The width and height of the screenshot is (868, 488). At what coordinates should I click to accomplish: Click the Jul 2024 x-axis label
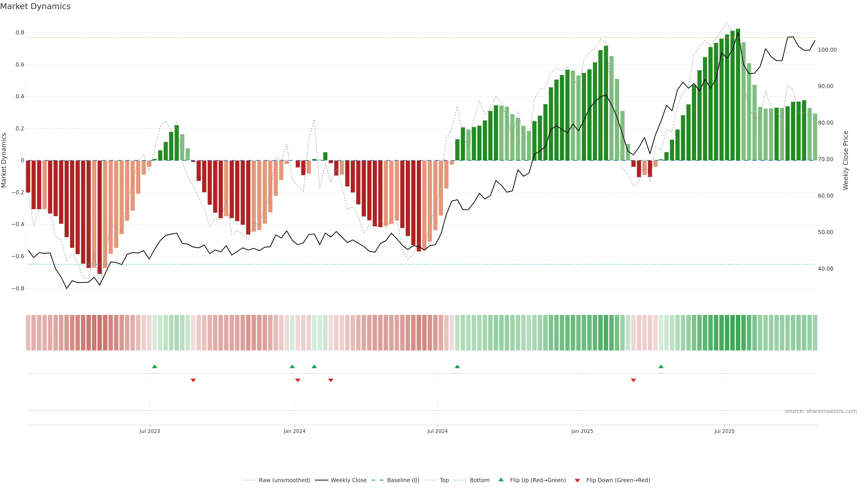point(437,431)
